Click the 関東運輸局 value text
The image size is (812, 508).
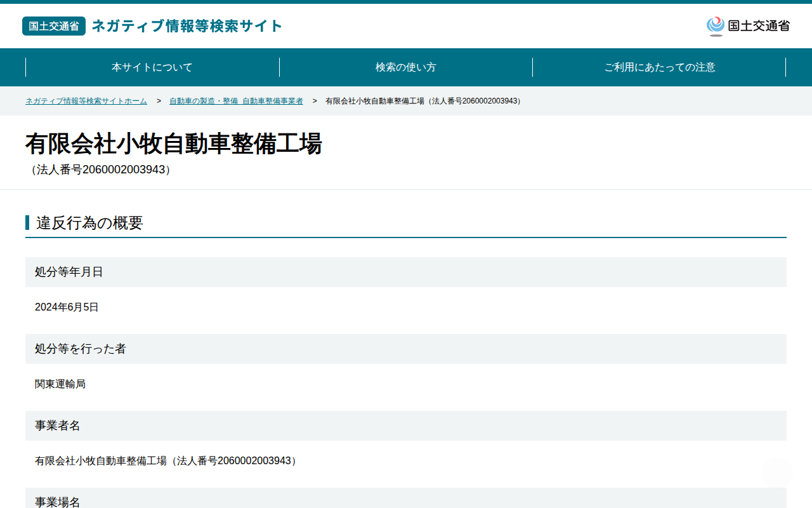[x=60, y=384]
